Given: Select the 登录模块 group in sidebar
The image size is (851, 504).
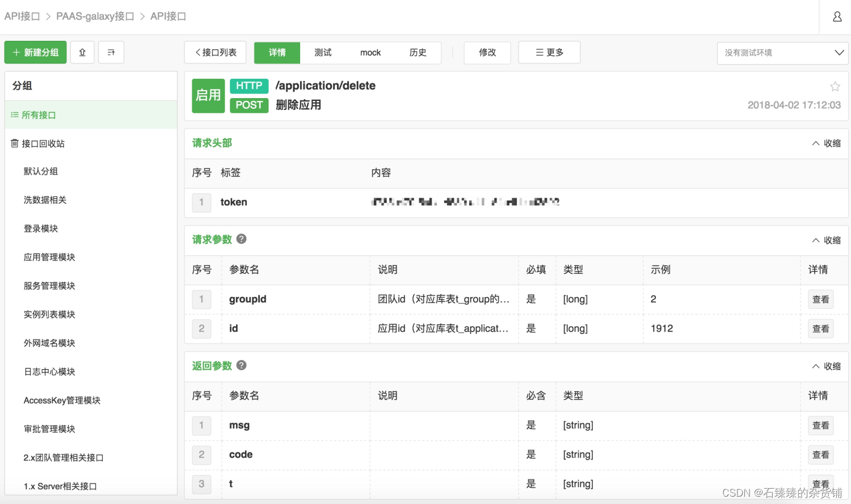Looking at the screenshot, I should tap(41, 228).
